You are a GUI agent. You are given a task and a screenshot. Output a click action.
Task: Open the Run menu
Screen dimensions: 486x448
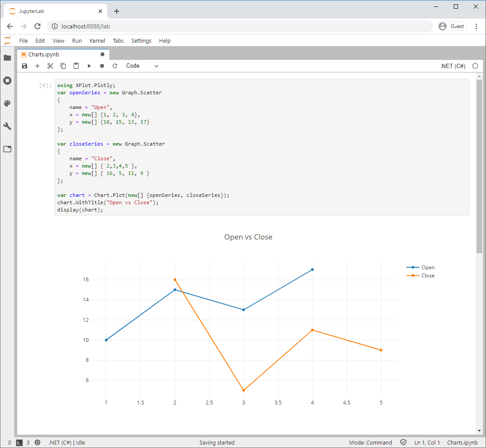coord(77,40)
